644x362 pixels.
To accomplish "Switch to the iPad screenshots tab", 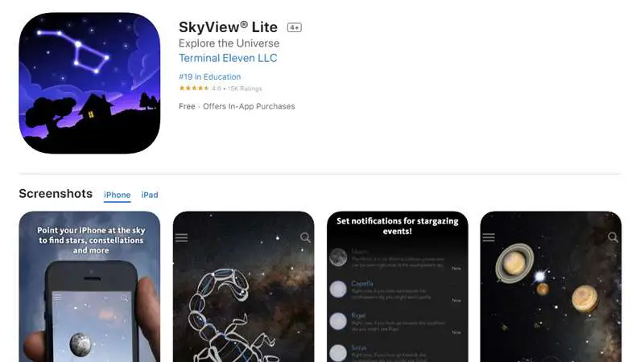I will [x=150, y=195].
